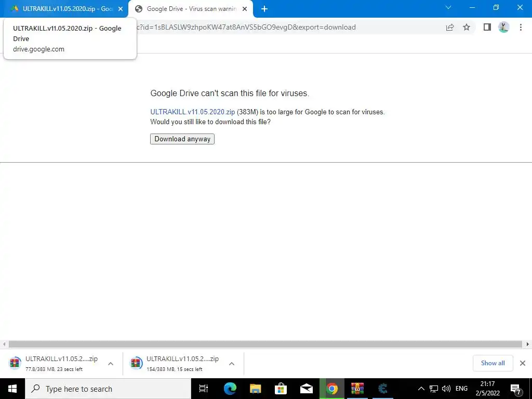Open the volume tray icon
This screenshot has height=399, width=532.
[446, 389]
